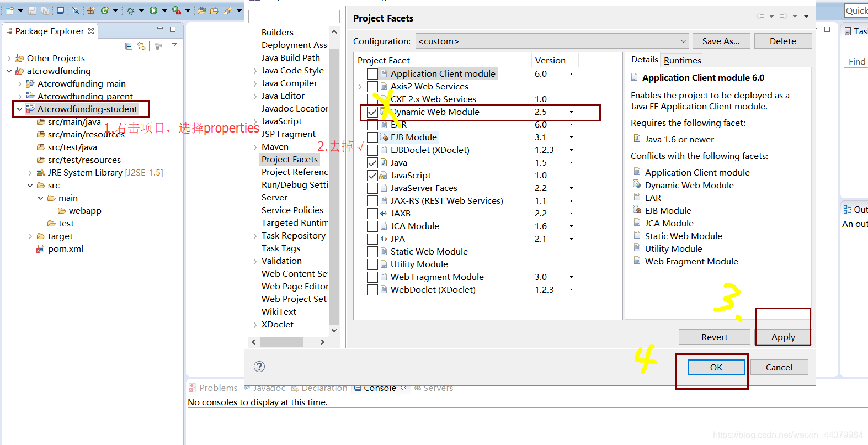
Task: Click the Apply button
Action: coord(783,337)
